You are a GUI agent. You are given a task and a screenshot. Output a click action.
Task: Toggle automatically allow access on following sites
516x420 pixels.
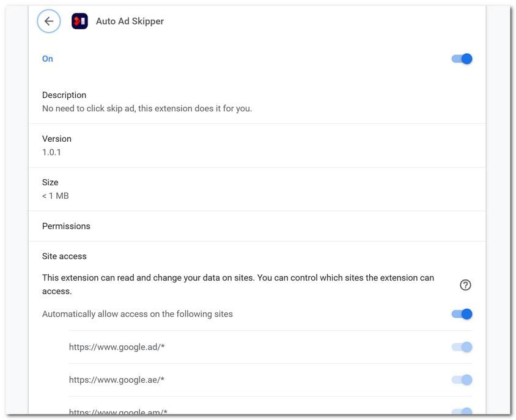point(462,314)
